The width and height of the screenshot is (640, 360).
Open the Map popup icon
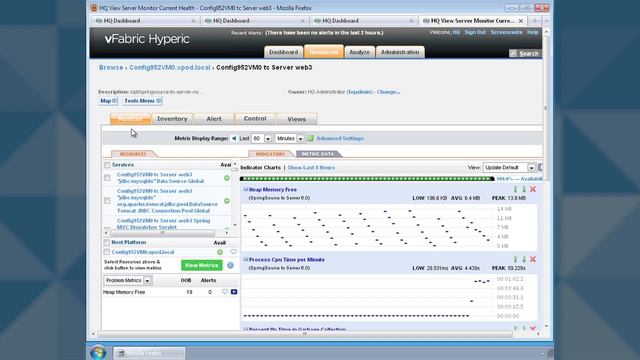pos(114,101)
